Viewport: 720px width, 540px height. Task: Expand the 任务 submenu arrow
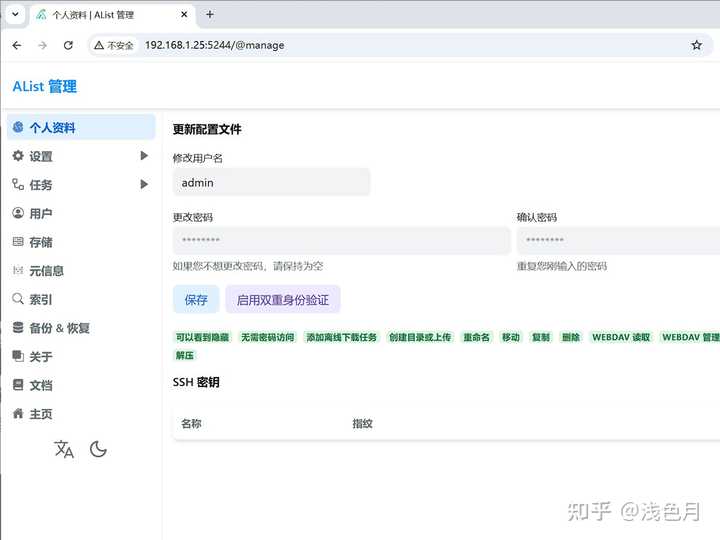point(144,185)
